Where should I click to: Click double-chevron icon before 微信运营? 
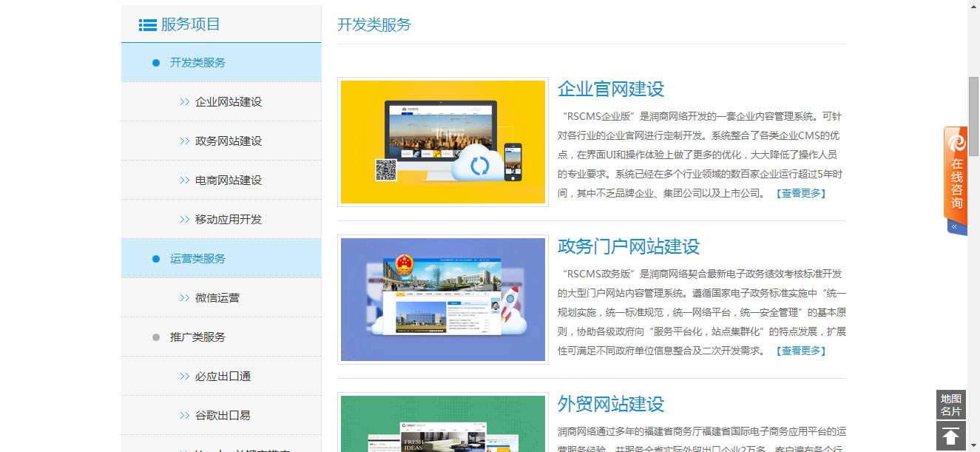point(185,298)
